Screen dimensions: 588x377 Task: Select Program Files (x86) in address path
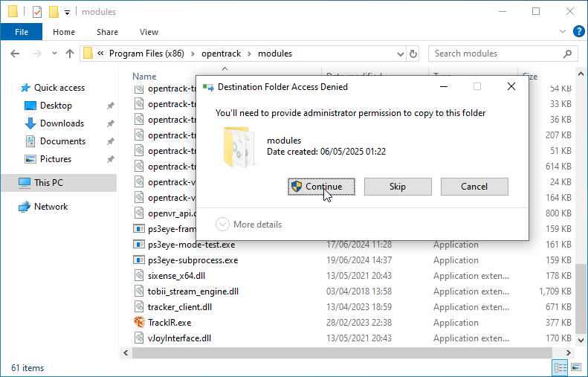point(146,54)
